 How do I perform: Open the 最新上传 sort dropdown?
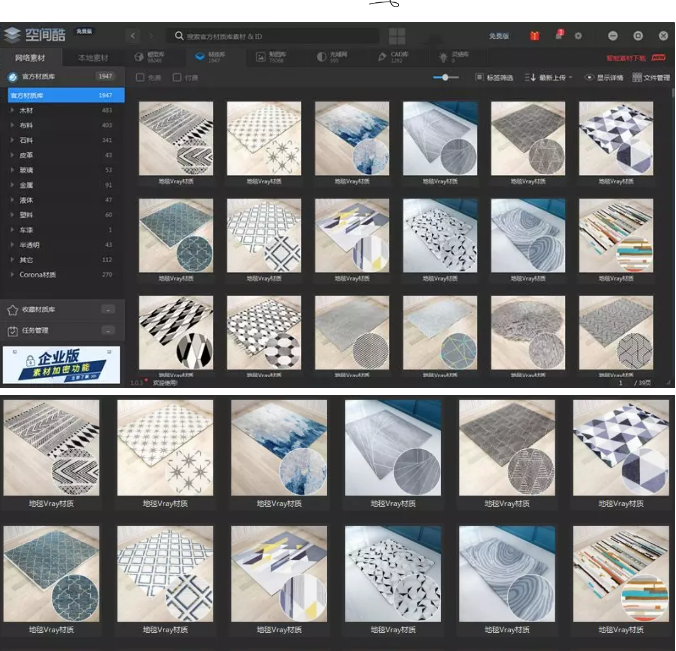tap(548, 78)
